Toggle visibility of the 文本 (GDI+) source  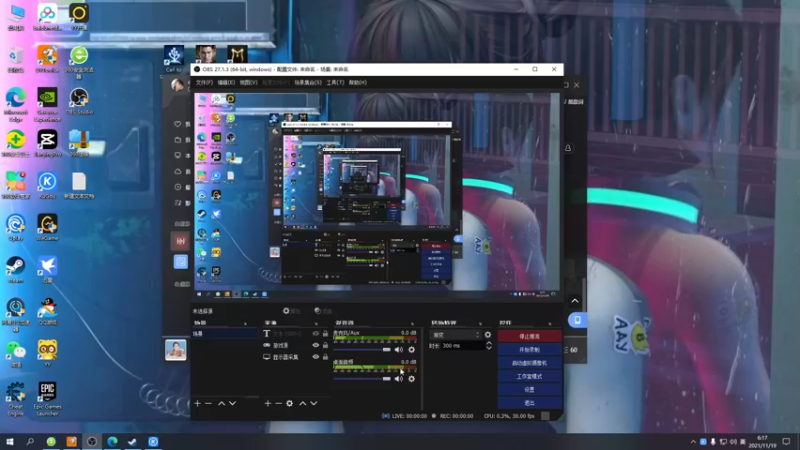pos(316,334)
